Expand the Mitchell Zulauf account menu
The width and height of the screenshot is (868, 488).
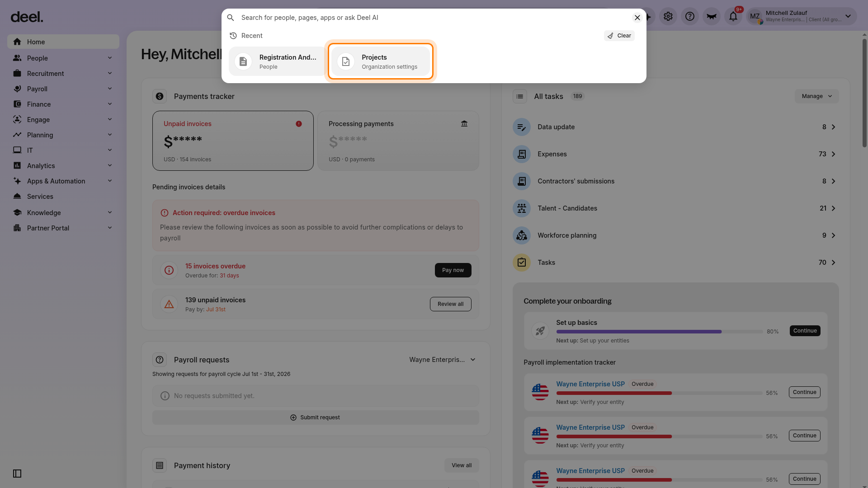click(x=848, y=17)
